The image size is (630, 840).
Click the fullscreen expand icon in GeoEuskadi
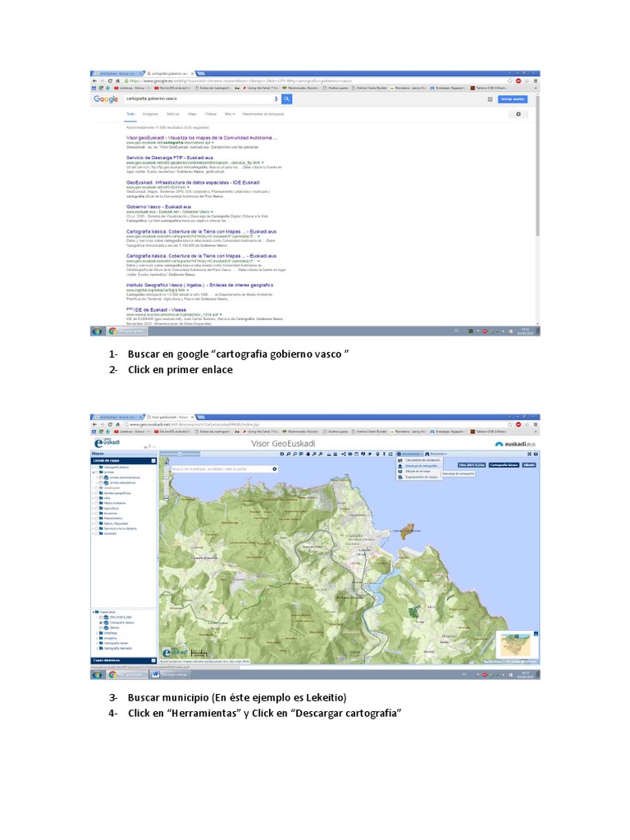pyautogui.click(x=529, y=454)
